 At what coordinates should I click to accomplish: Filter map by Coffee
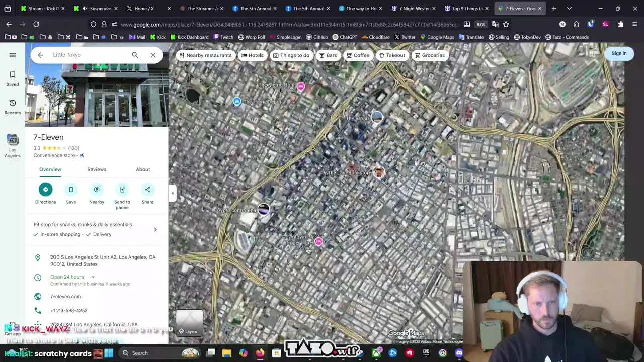[358, 55]
